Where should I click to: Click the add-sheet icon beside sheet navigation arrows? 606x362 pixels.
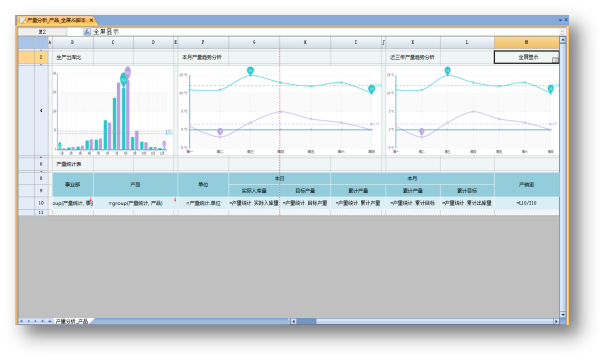pos(50,321)
